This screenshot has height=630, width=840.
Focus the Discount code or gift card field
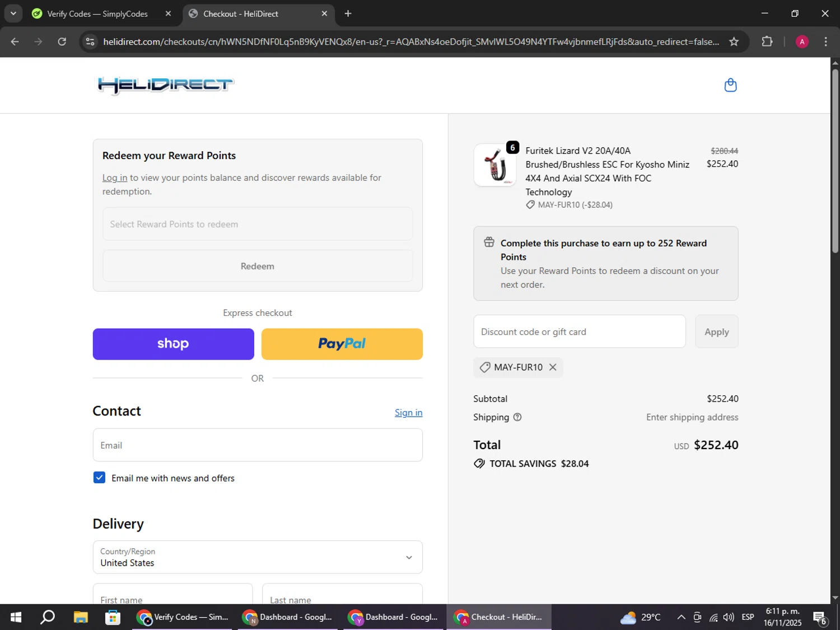(x=580, y=332)
